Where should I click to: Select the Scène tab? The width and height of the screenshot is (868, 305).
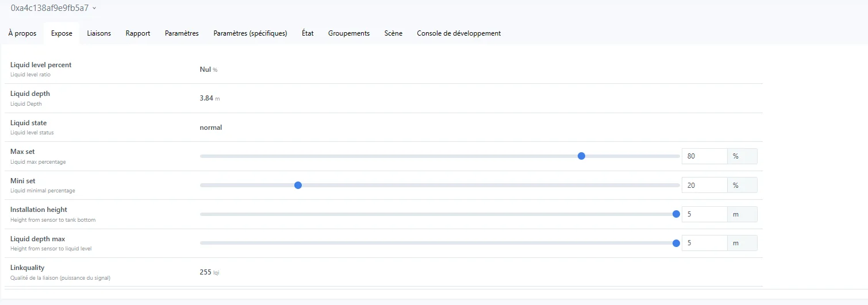click(x=393, y=33)
